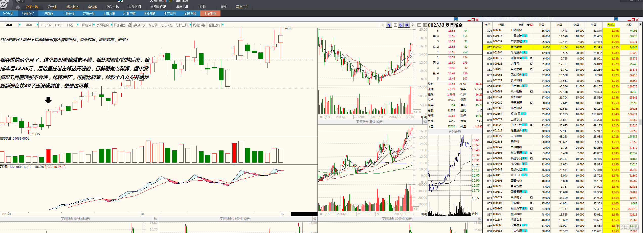Click the gear icon in 太阳鸟 row
Viewport: 644px width, 233px height.
(531, 64)
